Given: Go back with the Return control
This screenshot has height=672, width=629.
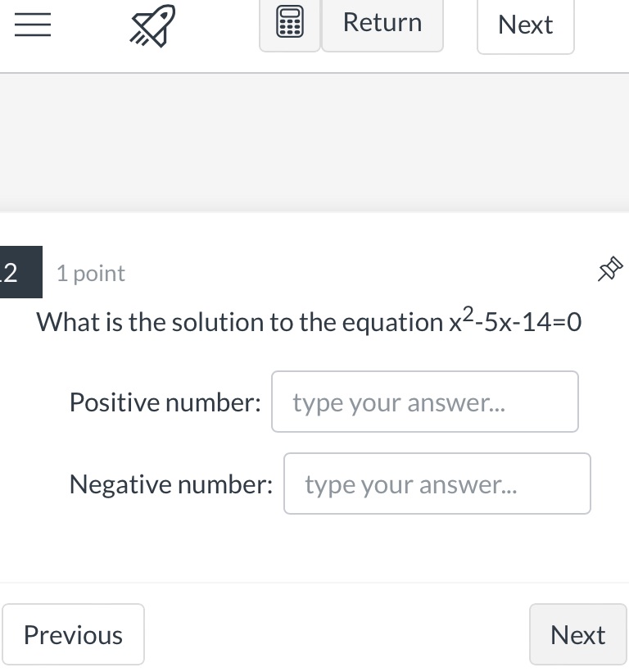Looking at the screenshot, I should tap(382, 23).
